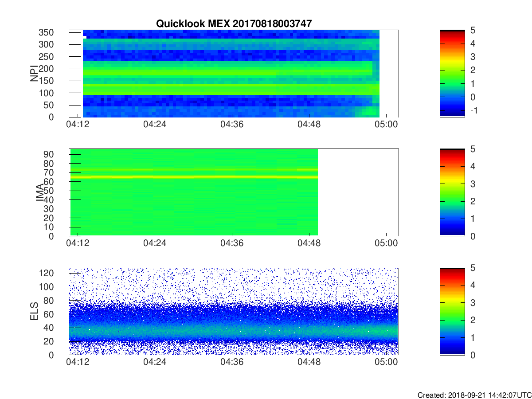Viewport: 532px width, 399px height.
Task: Click the 04:12 time label under ELS plot
Action: [78, 363]
